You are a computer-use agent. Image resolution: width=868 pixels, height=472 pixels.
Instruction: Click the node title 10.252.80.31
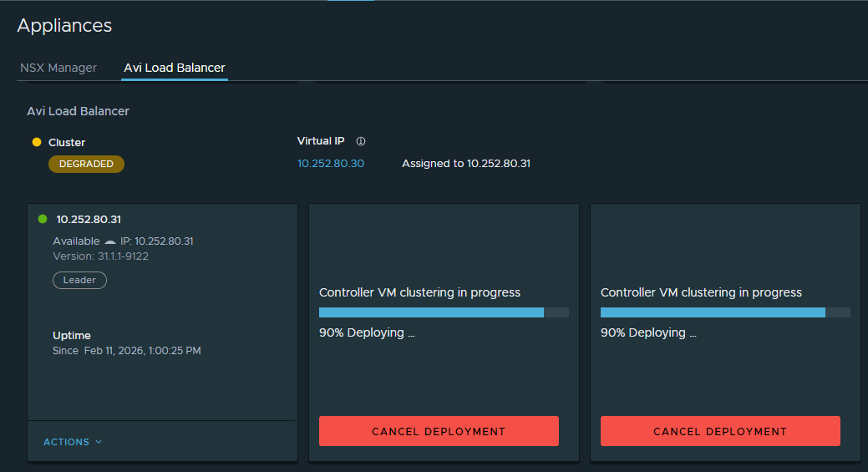pos(89,219)
